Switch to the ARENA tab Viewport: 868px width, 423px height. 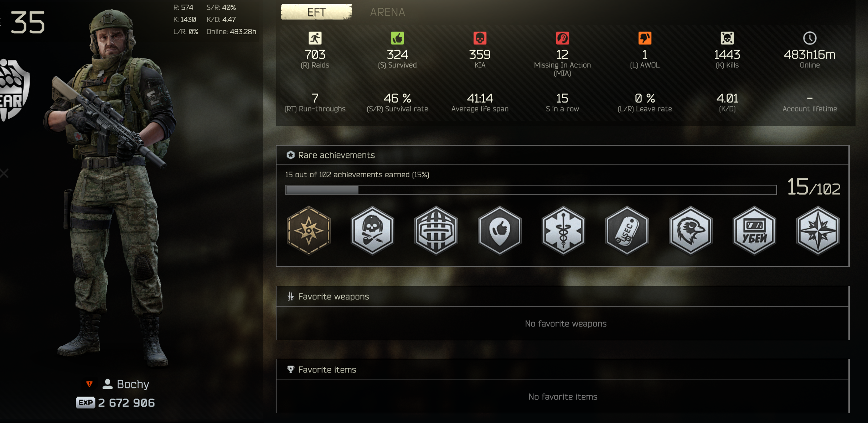point(387,12)
